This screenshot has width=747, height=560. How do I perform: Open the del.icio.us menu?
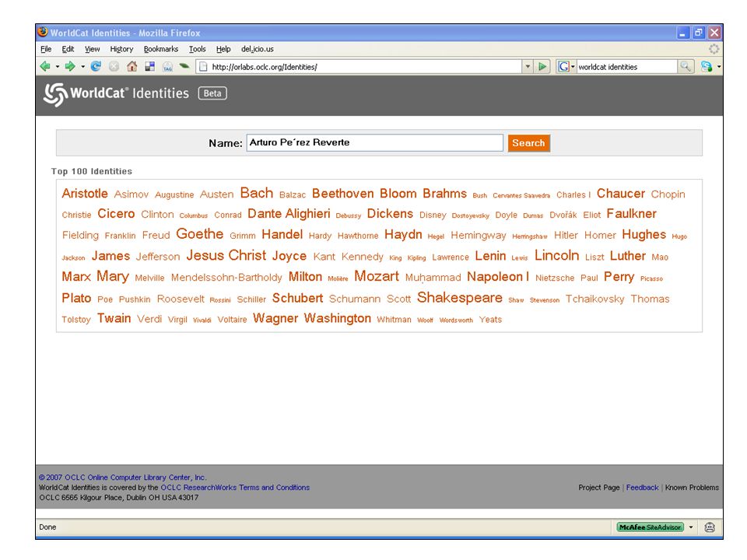(x=258, y=49)
